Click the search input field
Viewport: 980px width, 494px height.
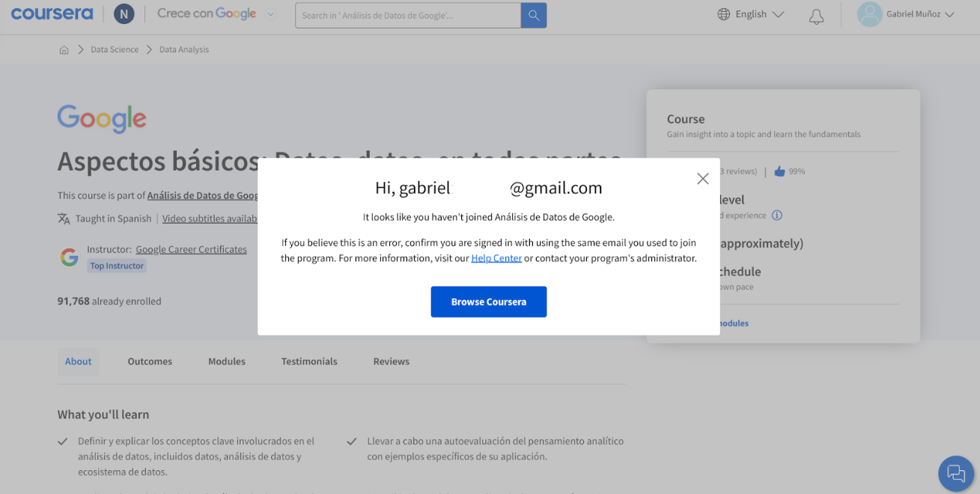click(407, 16)
